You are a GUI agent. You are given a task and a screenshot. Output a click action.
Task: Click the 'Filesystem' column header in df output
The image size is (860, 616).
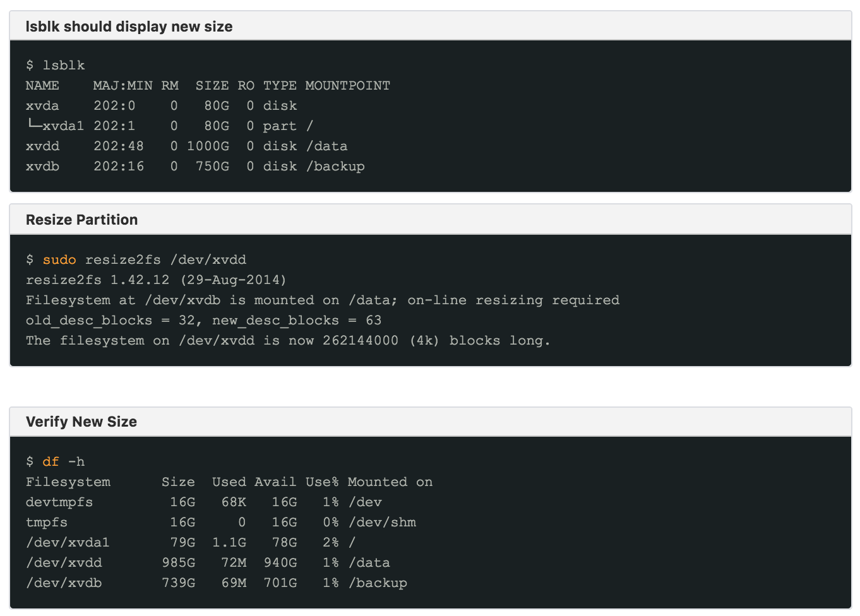(x=68, y=482)
